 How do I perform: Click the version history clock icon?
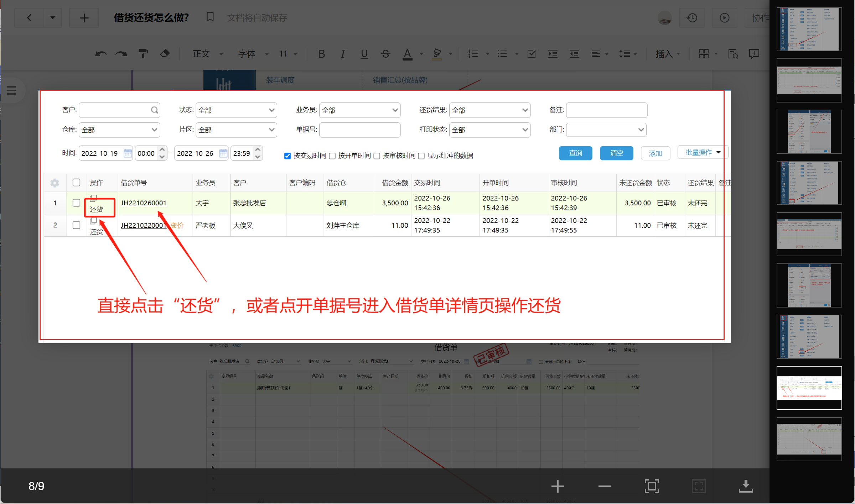692,18
